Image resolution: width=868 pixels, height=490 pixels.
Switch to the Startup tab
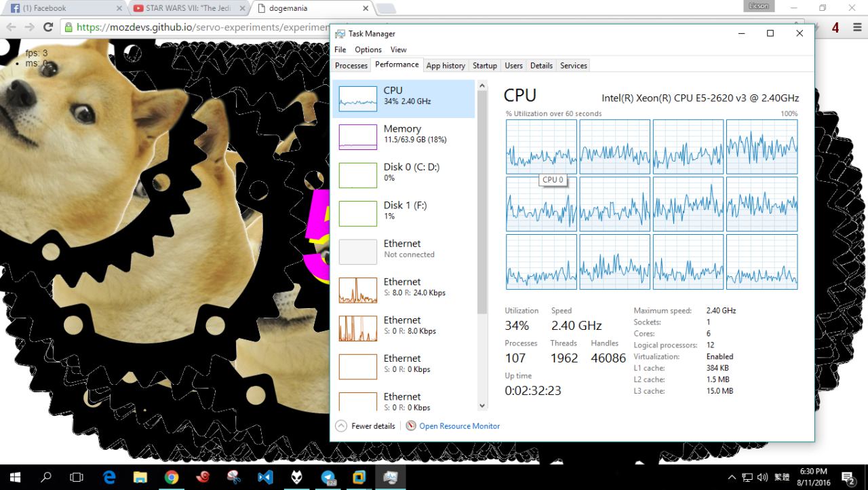485,66
